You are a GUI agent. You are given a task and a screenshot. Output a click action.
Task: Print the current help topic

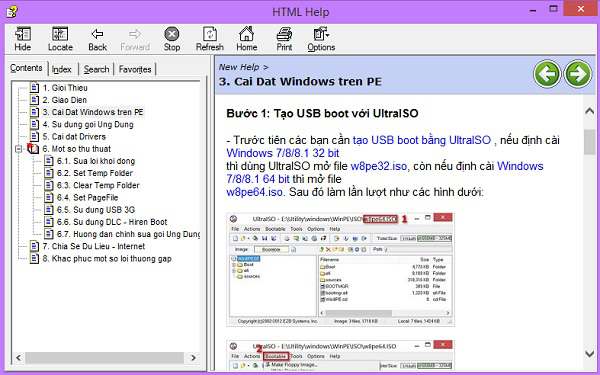pyautogui.click(x=284, y=39)
